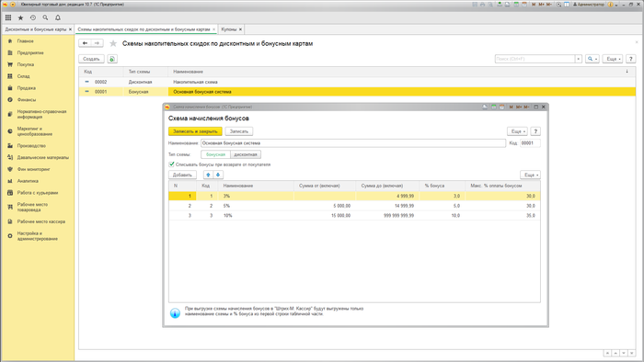
Task: Open global search magnifier in top toolbar
Action: 45,17
